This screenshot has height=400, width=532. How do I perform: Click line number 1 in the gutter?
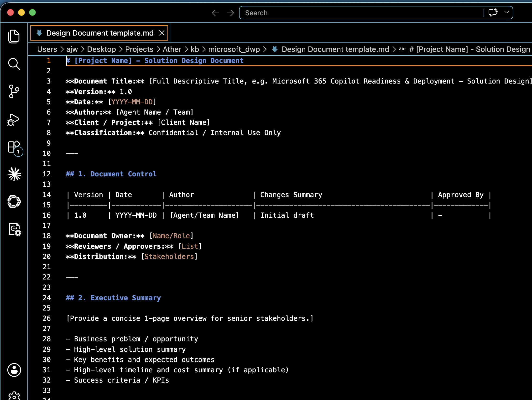tap(49, 61)
